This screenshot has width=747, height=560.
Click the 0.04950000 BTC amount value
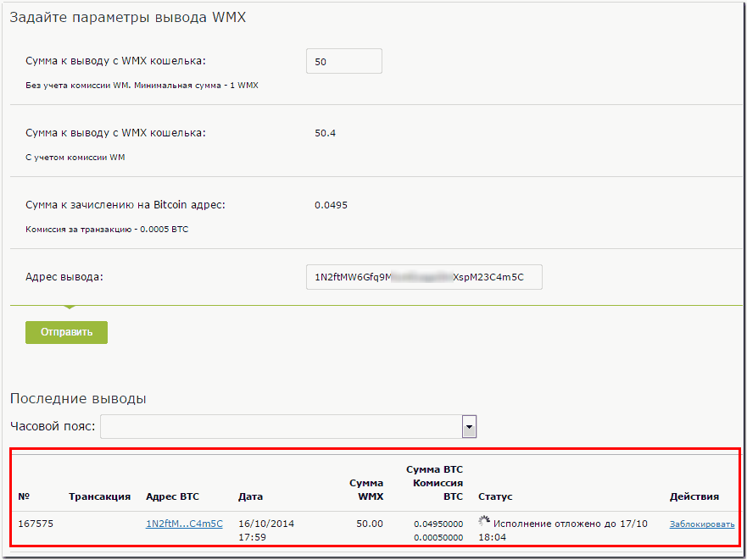[x=438, y=524]
